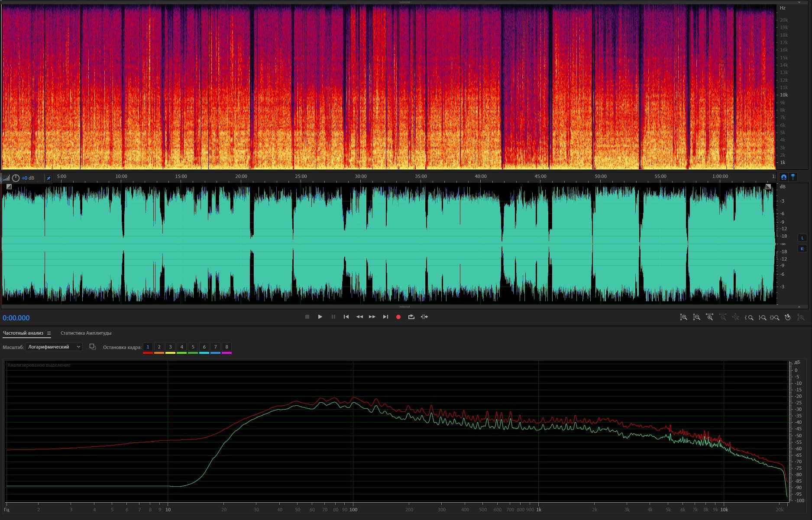Click the copy-to-clipboard icon beside Масштаб
The image size is (812, 520).
92,347
